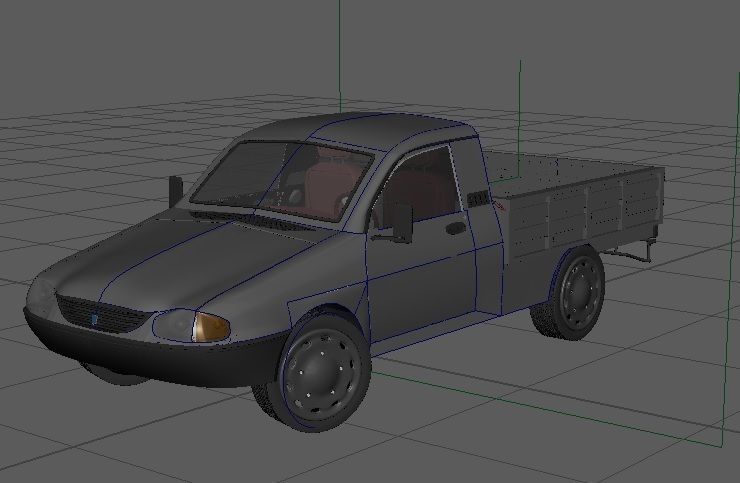Pick the mirror on the far side
This screenshot has width=740, height=483.
[x=176, y=191]
